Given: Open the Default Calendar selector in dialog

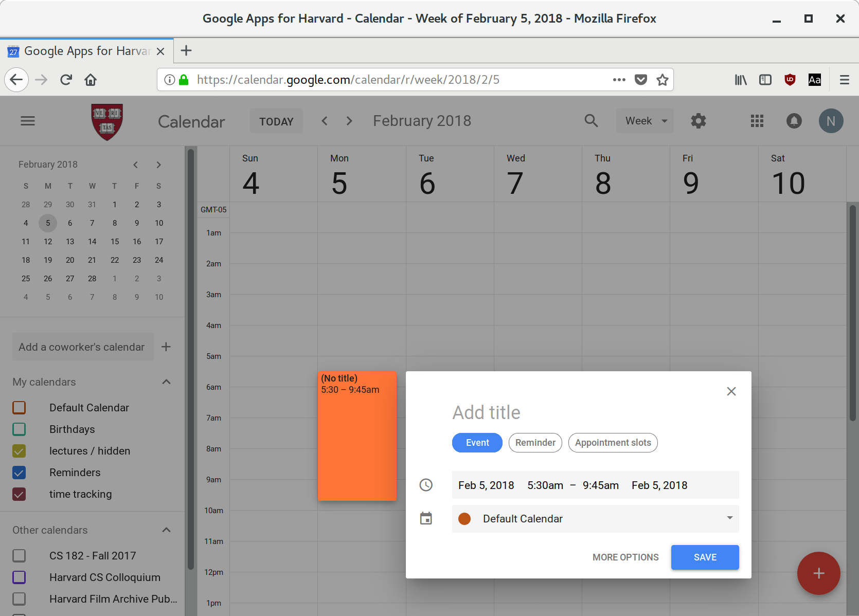Looking at the screenshot, I should [x=595, y=519].
